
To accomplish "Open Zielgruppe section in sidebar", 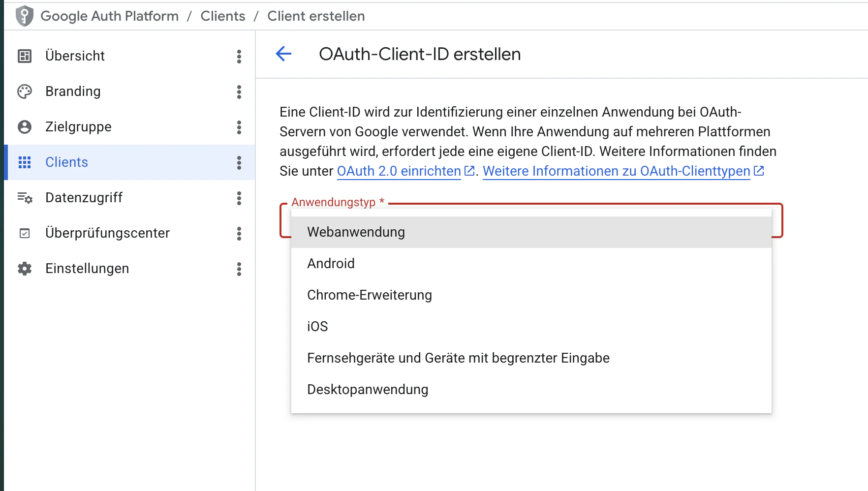I will coord(130,127).
